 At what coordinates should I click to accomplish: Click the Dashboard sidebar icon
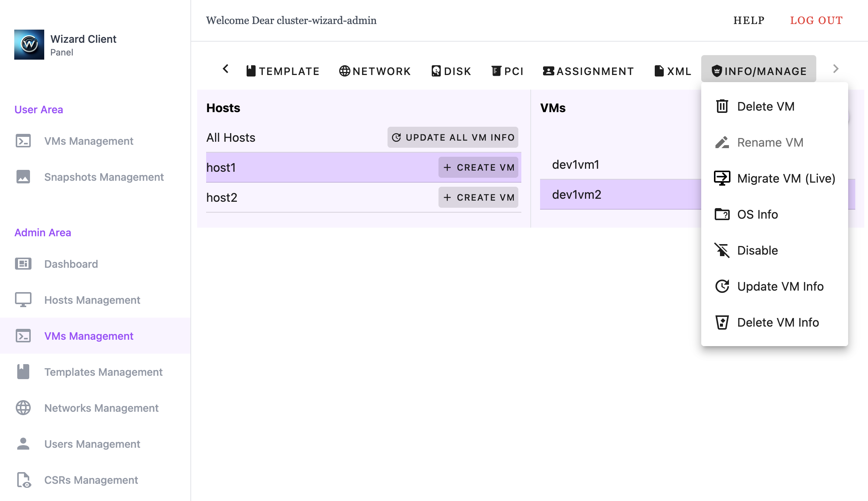pos(23,264)
